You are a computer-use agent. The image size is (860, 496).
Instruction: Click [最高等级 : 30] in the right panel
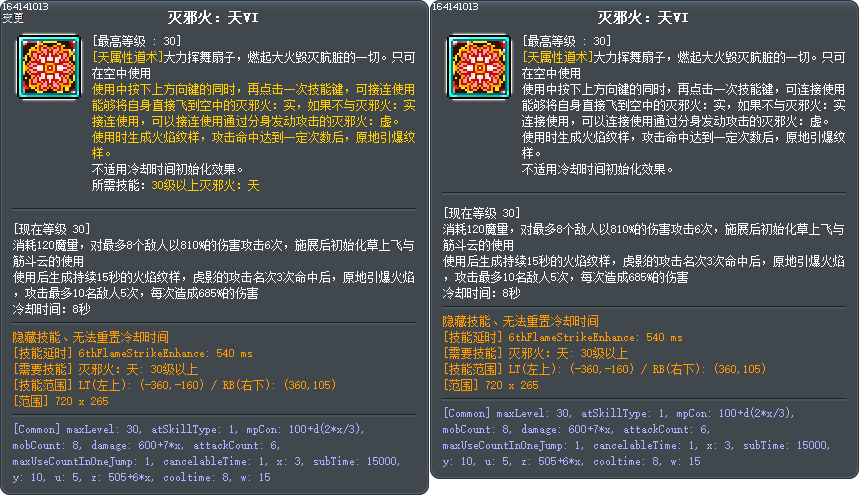tap(565, 41)
